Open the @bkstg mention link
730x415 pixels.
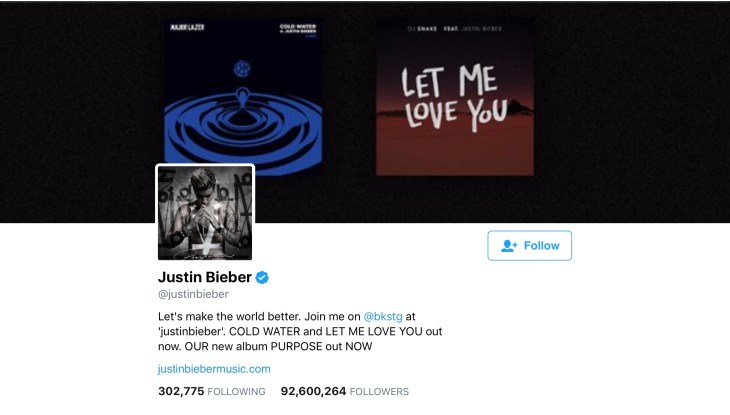point(383,316)
